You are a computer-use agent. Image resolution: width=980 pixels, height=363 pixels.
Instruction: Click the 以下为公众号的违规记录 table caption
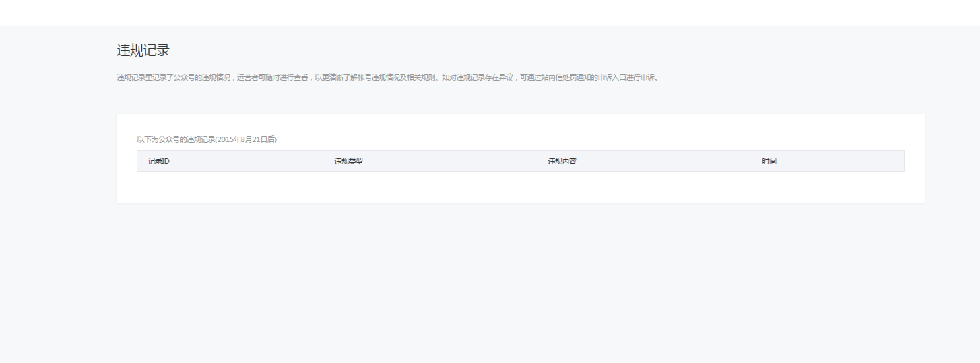175,139
